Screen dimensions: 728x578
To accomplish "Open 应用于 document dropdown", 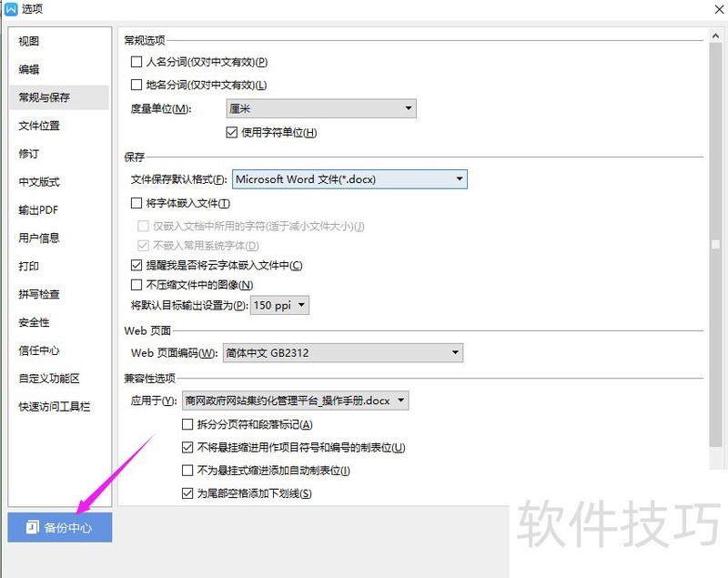I will [295, 401].
